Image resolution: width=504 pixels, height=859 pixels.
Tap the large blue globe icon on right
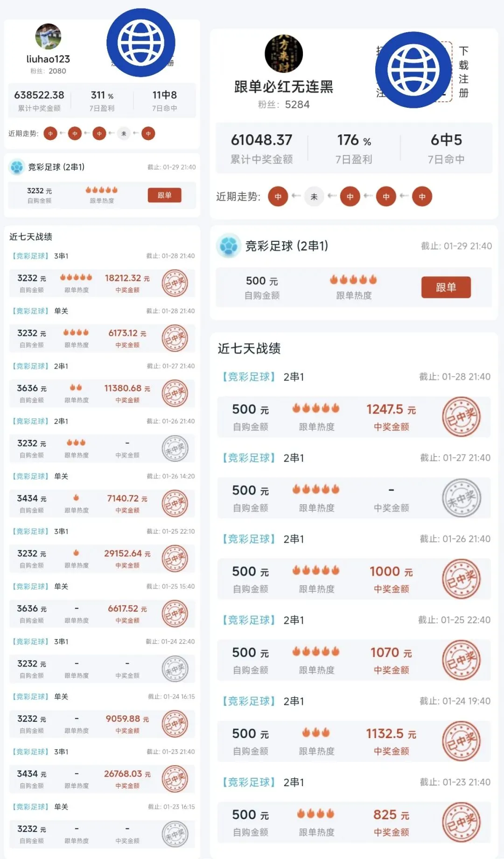point(413,70)
